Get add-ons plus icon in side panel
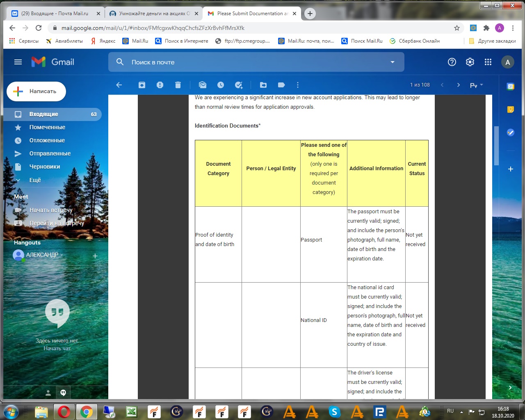Screen dimensions: 525x420 [511, 169]
